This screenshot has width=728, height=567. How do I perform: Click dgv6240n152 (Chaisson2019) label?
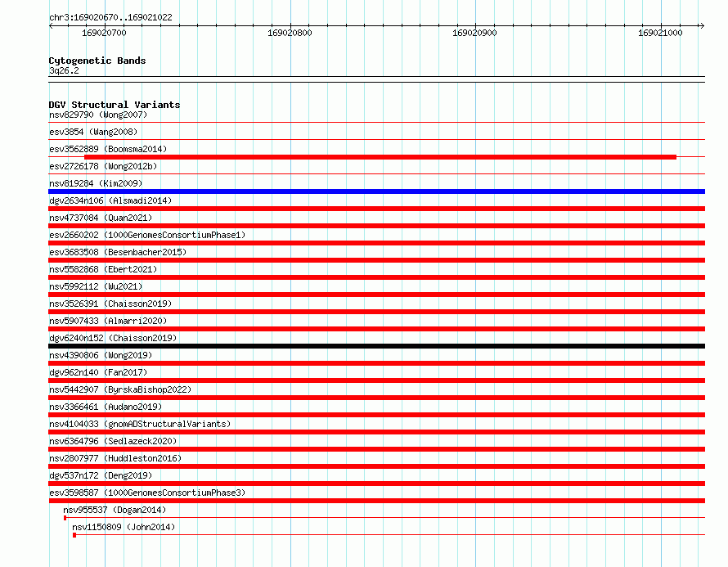click(x=113, y=338)
